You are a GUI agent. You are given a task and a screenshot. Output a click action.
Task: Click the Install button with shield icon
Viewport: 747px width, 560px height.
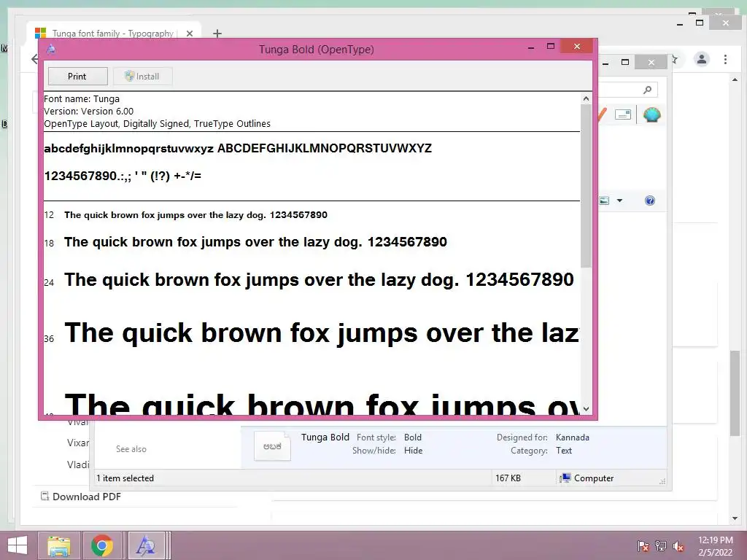coord(142,76)
